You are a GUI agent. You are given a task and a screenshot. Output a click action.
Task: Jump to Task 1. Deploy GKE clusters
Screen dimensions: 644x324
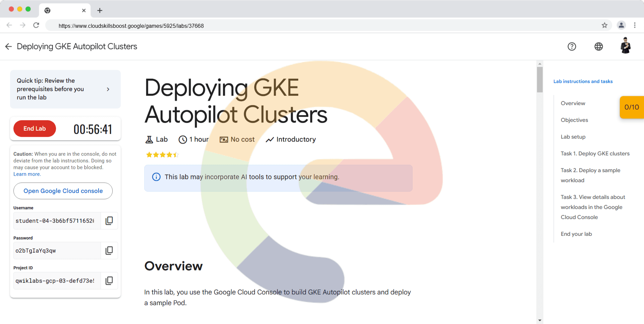point(595,153)
